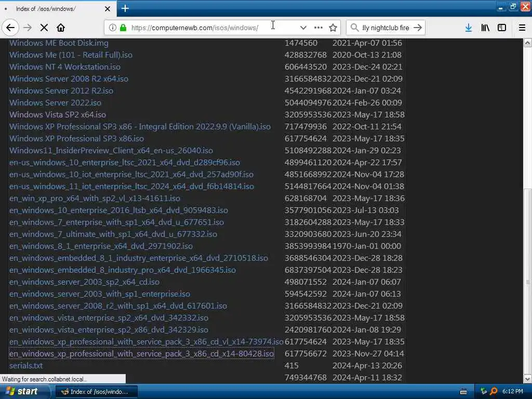Screen dimensions: 532x399
Task: Click the orange magnifier tray icon
Action: [494, 391]
